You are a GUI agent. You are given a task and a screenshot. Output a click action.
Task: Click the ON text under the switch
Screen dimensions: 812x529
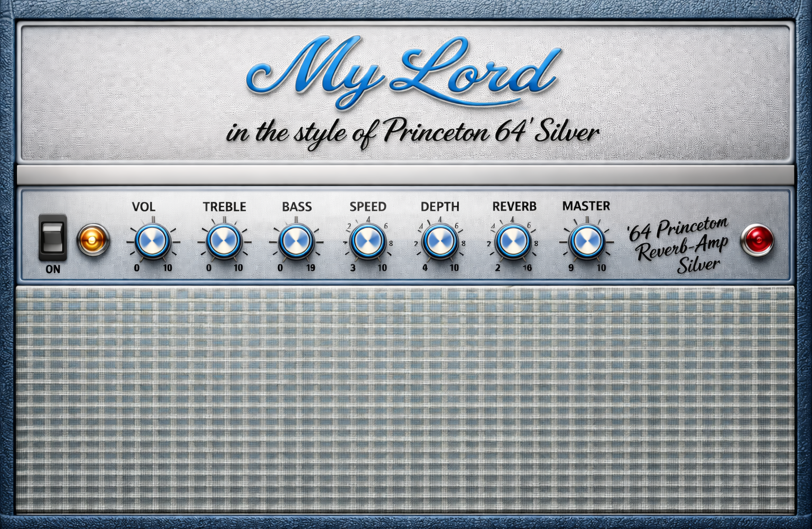click(53, 269)
